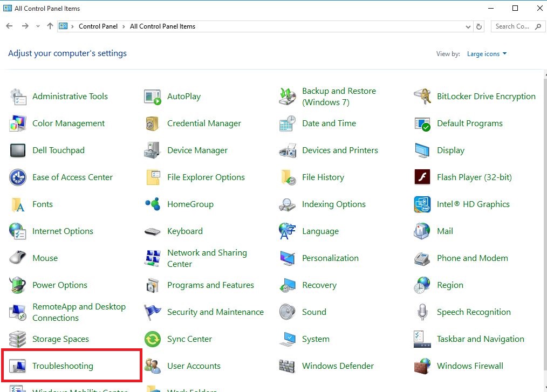Image resolution: width=547 pixels, height=392 pixels.
Task: Open Flash Player icon
Action: (x=422, y=177)
